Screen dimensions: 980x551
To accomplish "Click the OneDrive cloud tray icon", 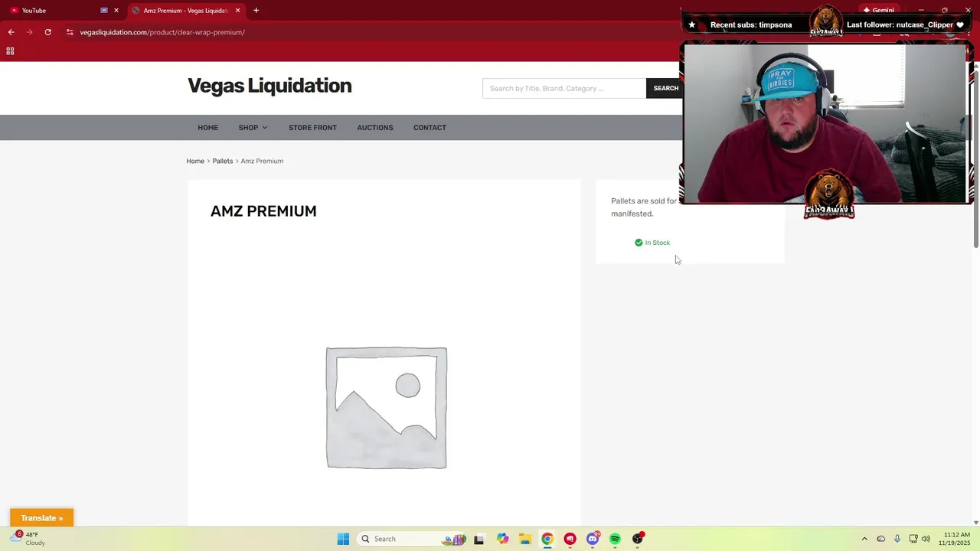I will pyautogui.click(x=880, y=539).
